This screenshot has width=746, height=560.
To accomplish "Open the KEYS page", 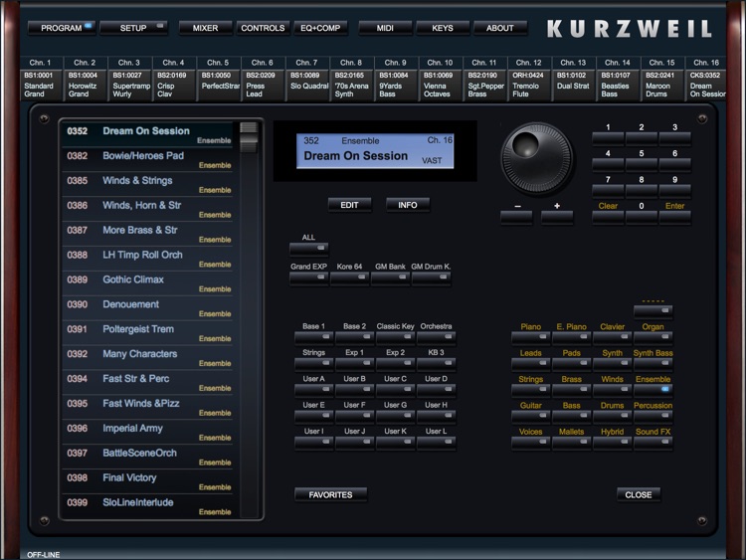I will click(443, 28).
